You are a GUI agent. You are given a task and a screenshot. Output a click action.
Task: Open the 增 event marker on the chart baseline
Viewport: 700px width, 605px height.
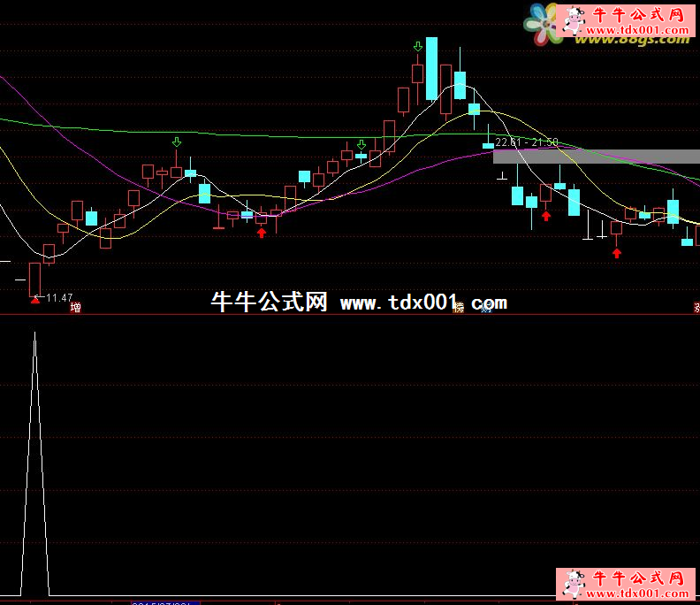point(76,308)
